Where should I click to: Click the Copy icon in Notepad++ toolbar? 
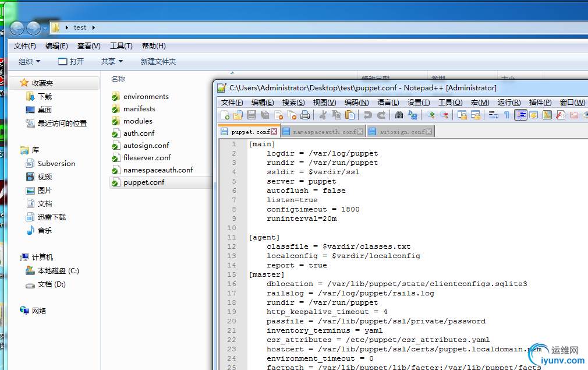coord(336,115)
